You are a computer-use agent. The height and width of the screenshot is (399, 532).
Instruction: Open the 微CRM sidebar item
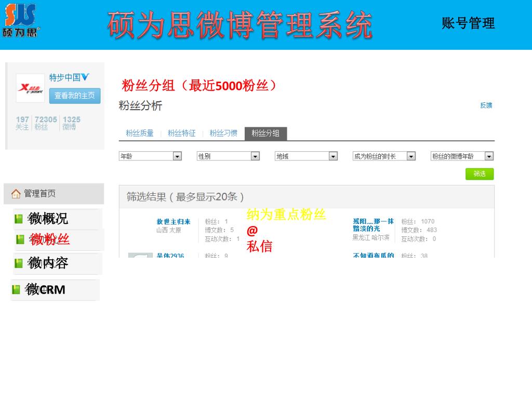pyautogui.click(x=55, y=290)
